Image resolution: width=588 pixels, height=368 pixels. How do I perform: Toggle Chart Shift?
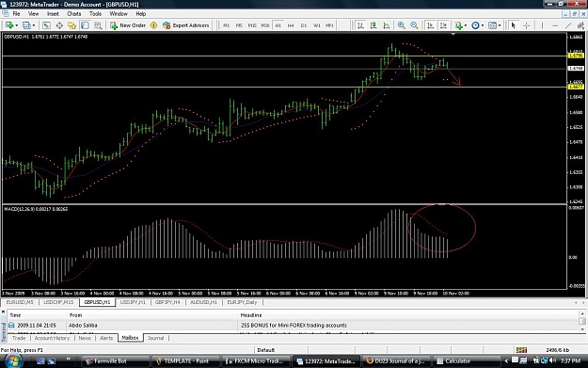pyautogui.click(x=443, y=25)
